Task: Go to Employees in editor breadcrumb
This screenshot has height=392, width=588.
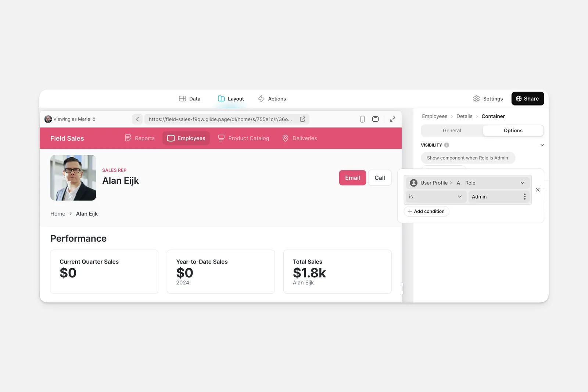Action: coord(434,116)
